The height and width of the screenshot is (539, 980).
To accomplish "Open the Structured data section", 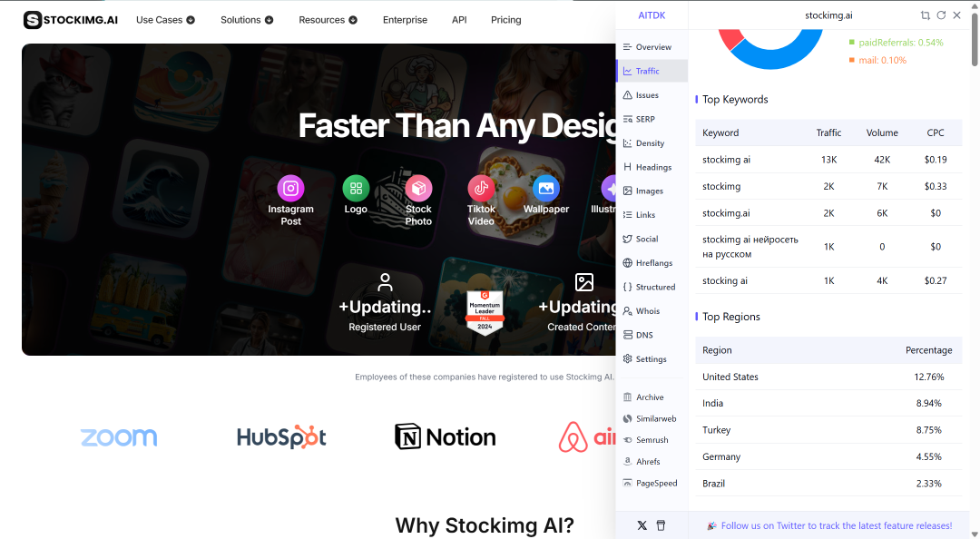I will pyautogui.click(x=652, y=287).
